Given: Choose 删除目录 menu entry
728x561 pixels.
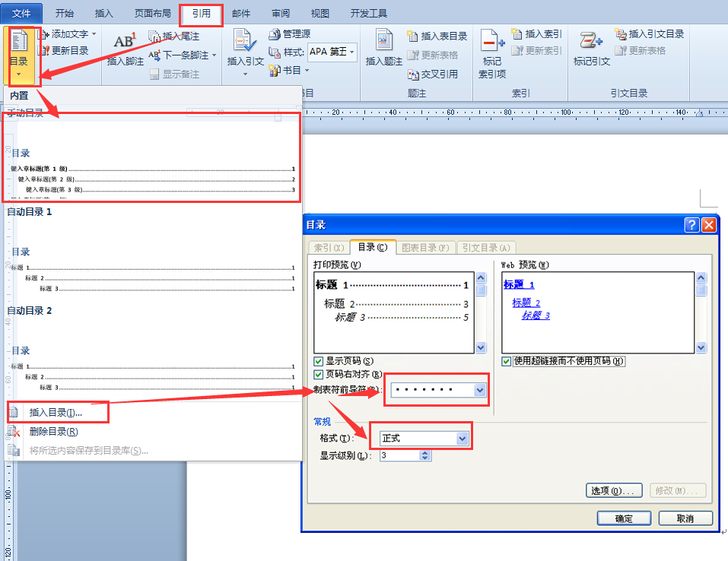Looking at the screenshot, I should 53,432.
